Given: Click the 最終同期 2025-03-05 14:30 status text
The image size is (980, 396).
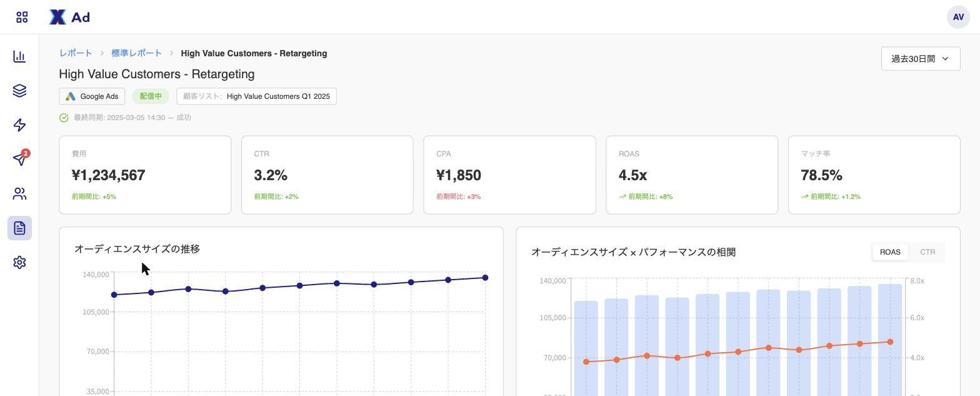Looking at the screenshot, I should [132, 118].
